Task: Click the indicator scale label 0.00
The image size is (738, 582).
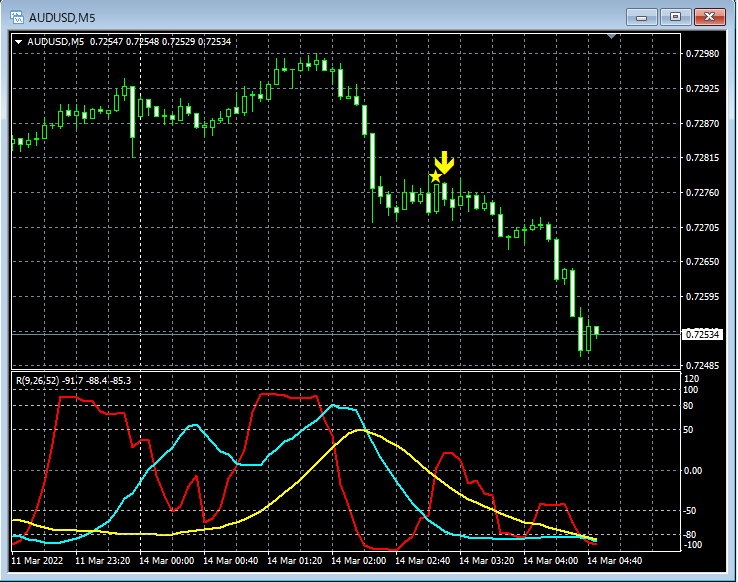Action: pyautogui.click(x=692, y=470)
